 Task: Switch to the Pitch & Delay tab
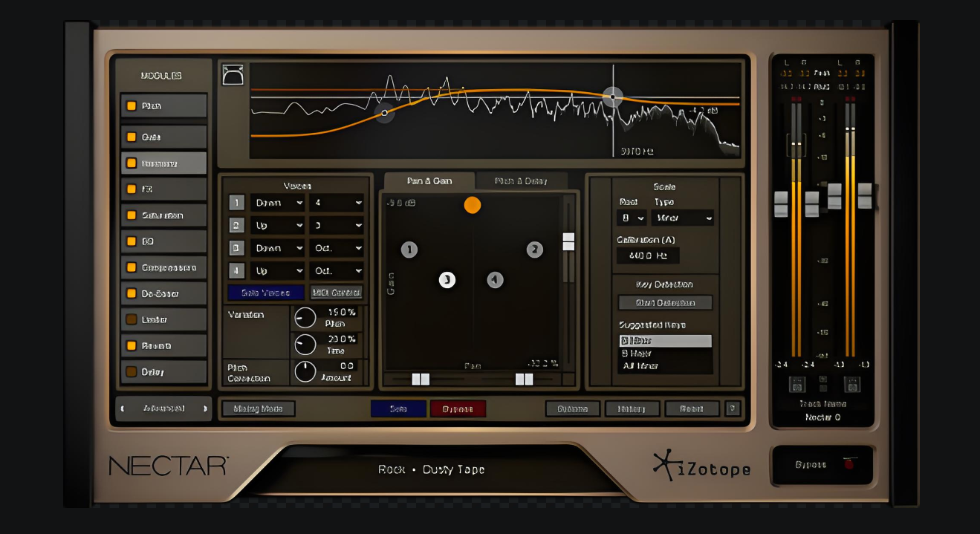(521, 181)
